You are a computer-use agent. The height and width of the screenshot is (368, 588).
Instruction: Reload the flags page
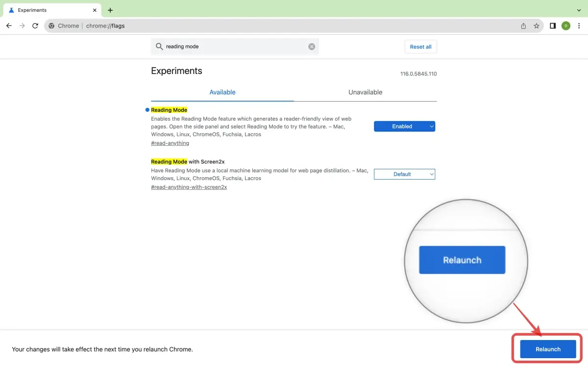[x=35, y=26]
